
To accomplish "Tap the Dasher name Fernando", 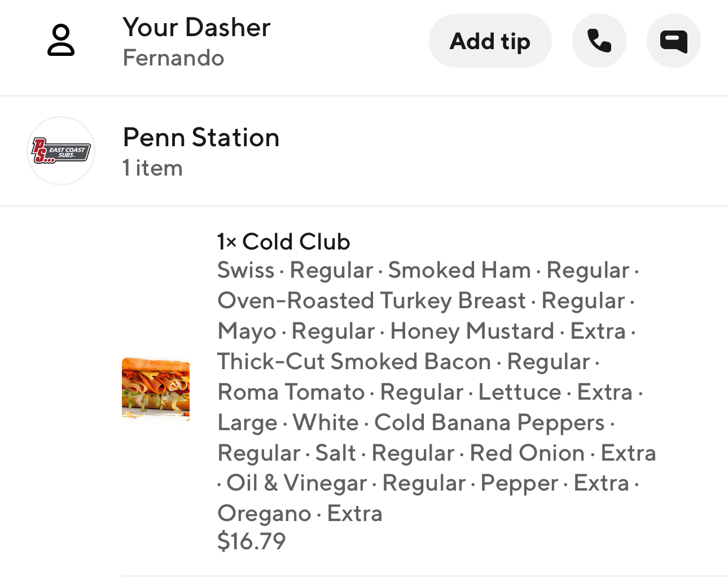I will click(173, 58).
